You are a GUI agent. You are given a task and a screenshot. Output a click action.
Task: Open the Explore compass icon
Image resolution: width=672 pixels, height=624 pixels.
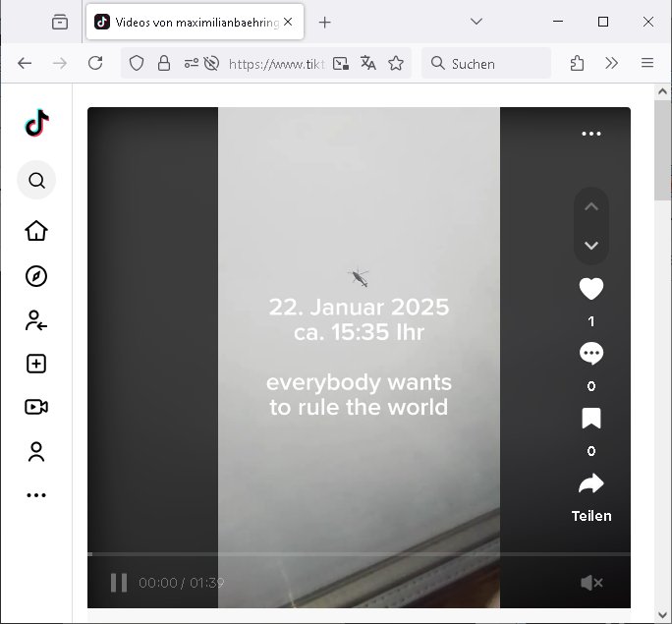(x=36, y=276)
